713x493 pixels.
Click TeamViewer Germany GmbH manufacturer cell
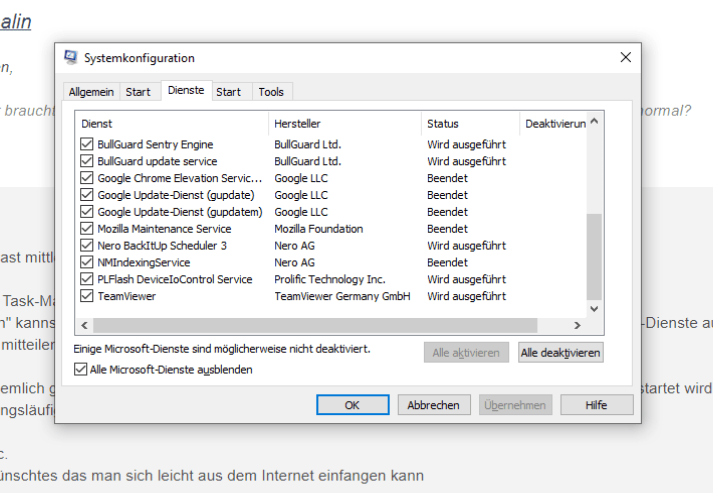pyautogui.click(x=342, y=296)
